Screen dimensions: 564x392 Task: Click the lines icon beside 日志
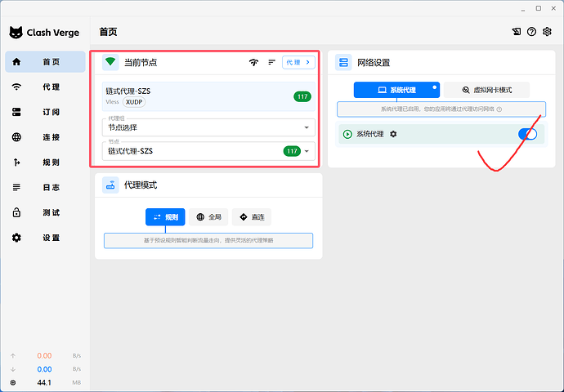(x=16, y=188)
